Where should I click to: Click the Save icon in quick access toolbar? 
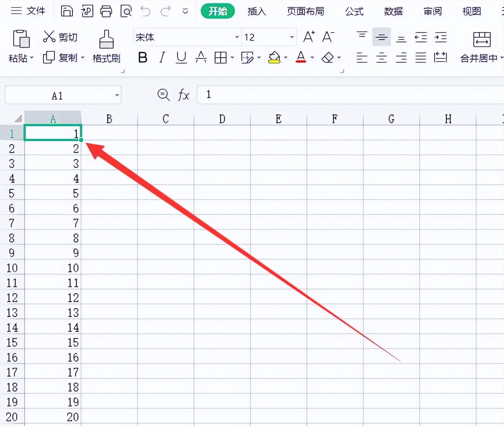tap(67, 11)
